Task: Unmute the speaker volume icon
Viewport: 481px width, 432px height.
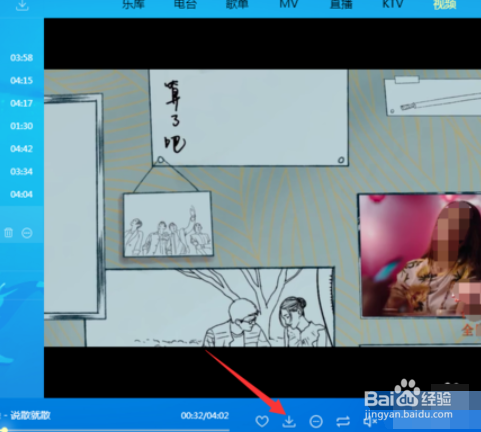Action: 370,422
